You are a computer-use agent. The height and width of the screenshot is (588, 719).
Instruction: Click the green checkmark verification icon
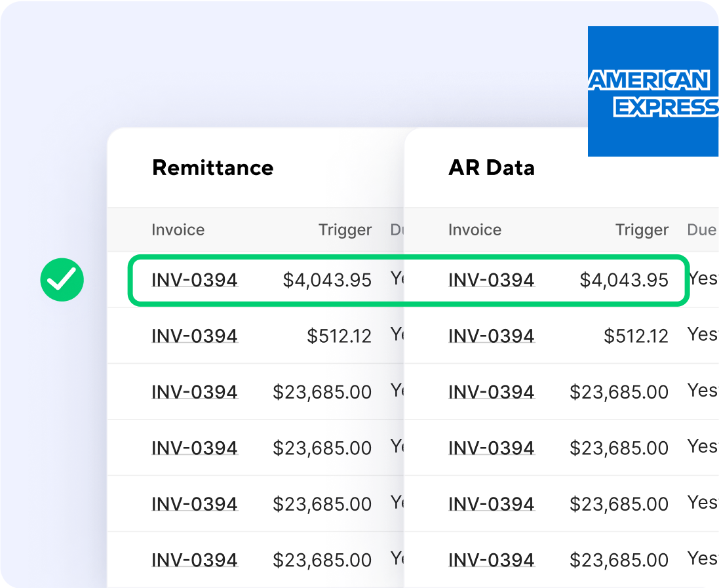pyautogui.click(x=62, y=279)
